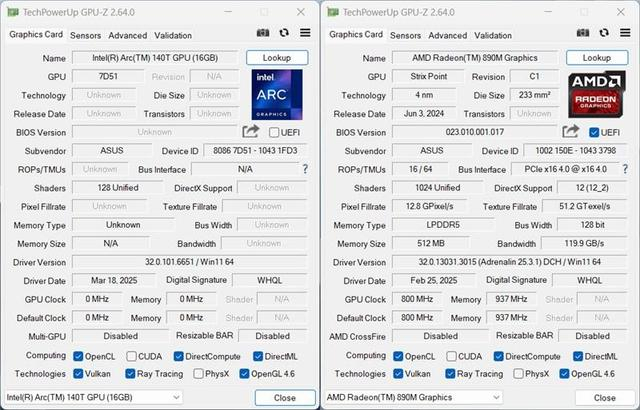Click the Shaders value 1024 Unified
Viewport: 640px width, 410px height.
[438, 187]
